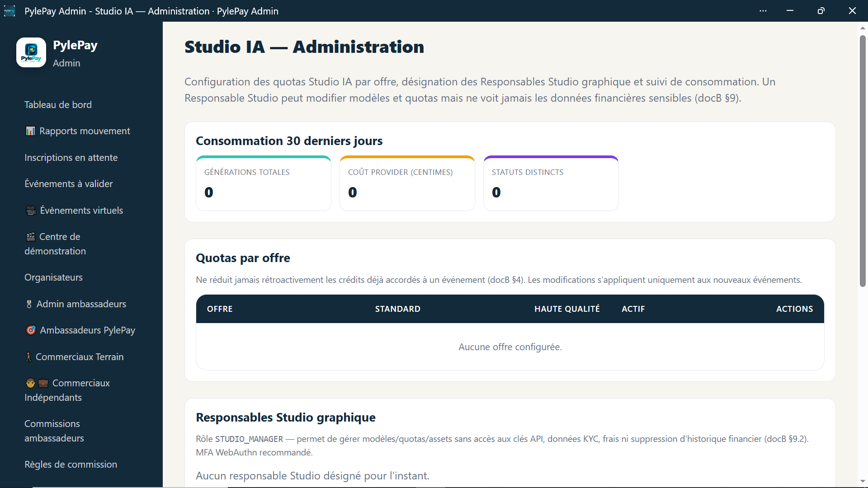Click the medal icon beside Admin ambassadeurs

(29, 304)
